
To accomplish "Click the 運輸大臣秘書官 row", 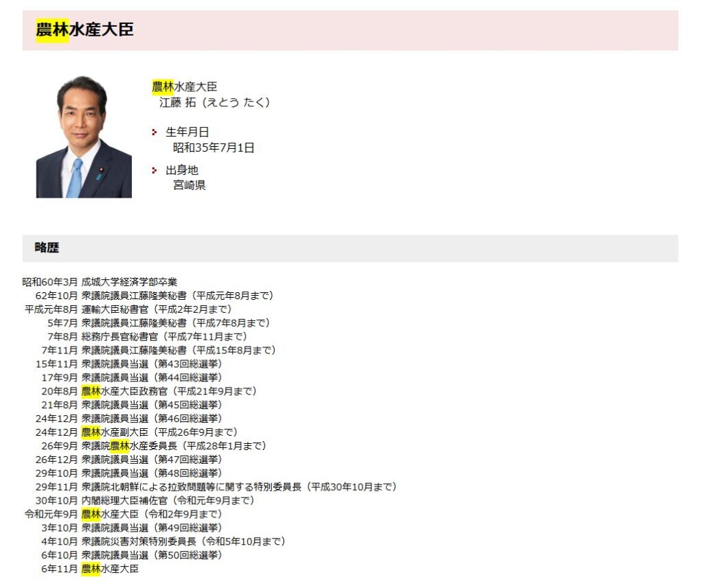I will coord(128,309).
